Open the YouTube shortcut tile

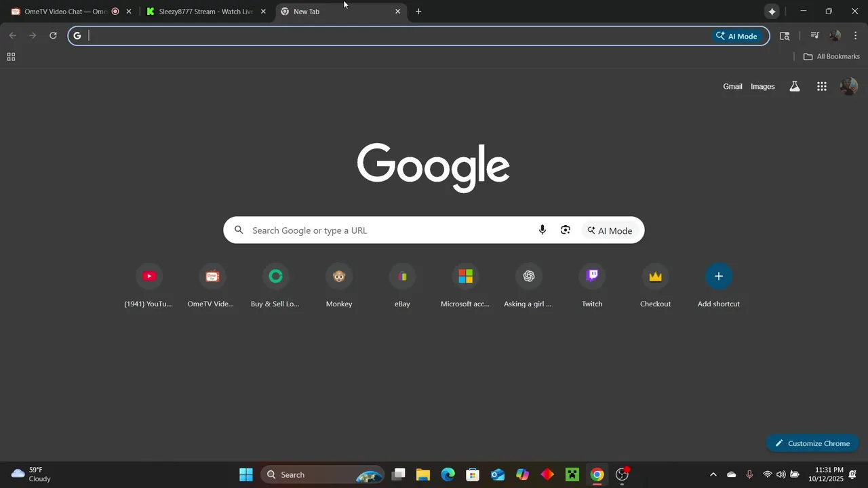pyautogui.click(x=149, y=285)
